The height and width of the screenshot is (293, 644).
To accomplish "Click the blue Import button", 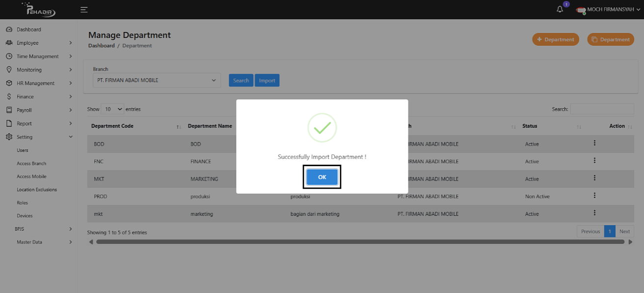I will (x=267, y=81).
